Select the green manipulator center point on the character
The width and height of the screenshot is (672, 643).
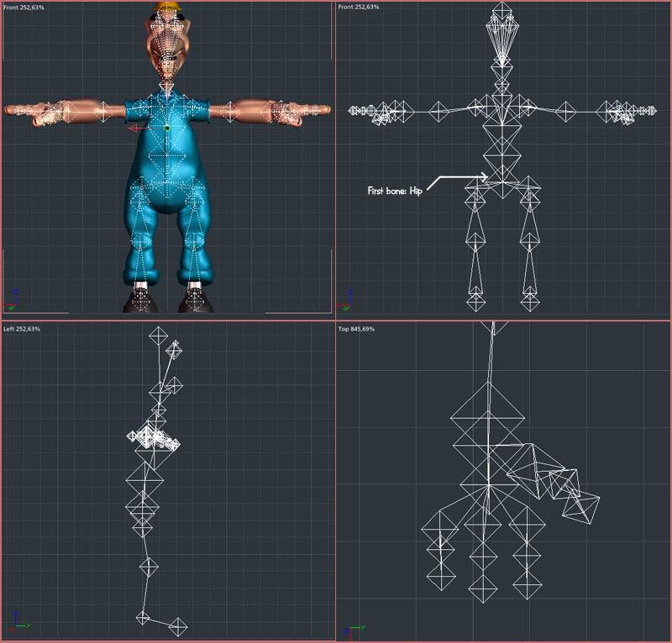[167, 128]
